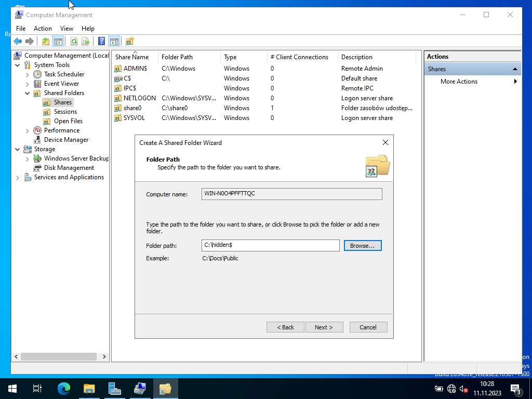The width and height of the screenshot is (532, 399).
Task: Select the share0 row in shares list
Action: point(132,108)
